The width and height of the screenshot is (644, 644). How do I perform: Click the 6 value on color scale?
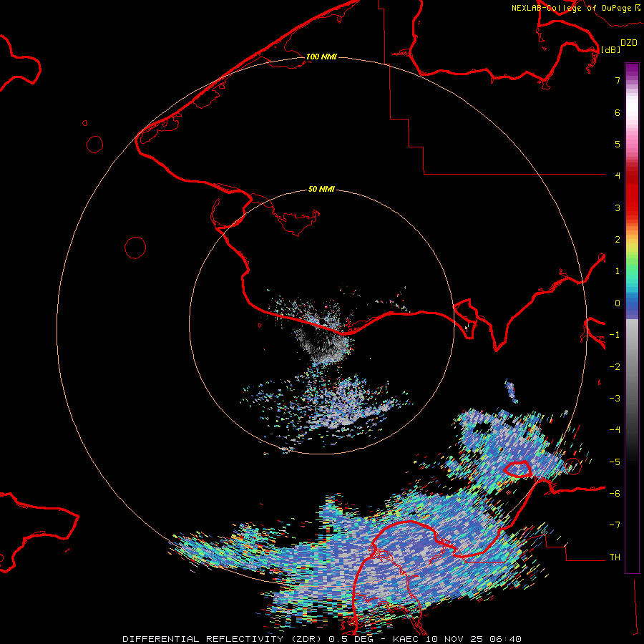pyautogui.click(x=618, y=112)
